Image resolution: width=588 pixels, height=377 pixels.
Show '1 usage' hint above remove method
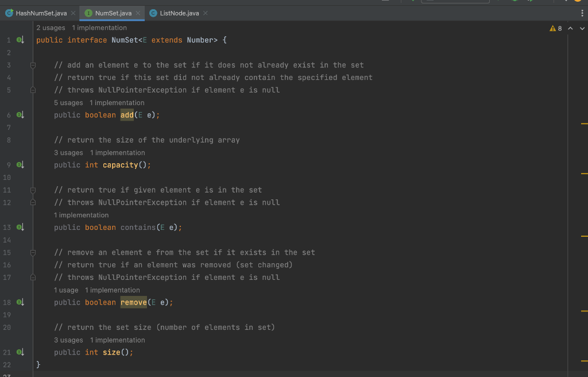pos(66,290)
